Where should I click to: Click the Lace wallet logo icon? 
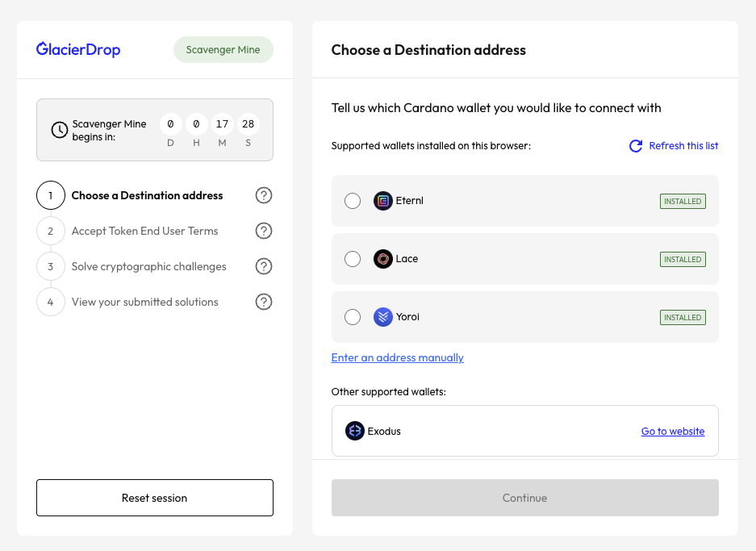coord(383,259)
